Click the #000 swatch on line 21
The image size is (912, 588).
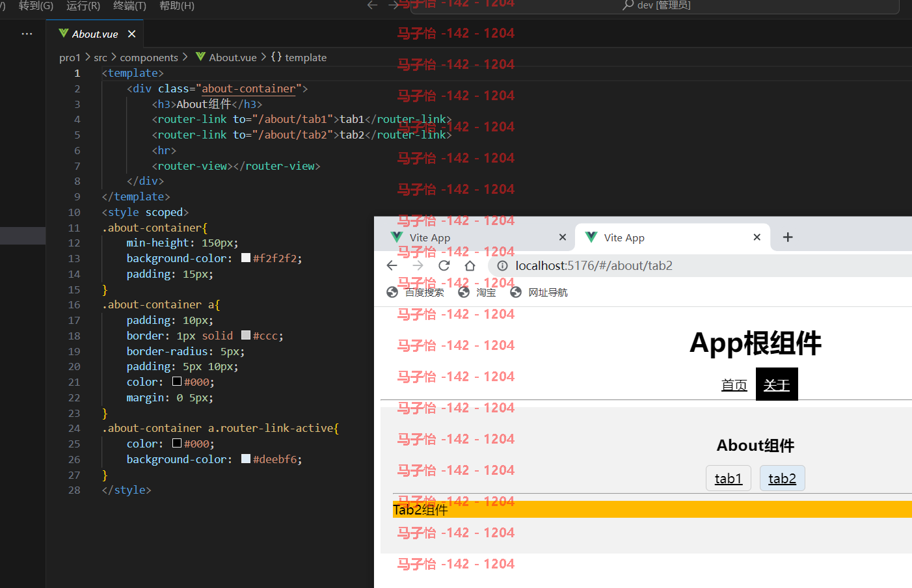click(177, 382)
